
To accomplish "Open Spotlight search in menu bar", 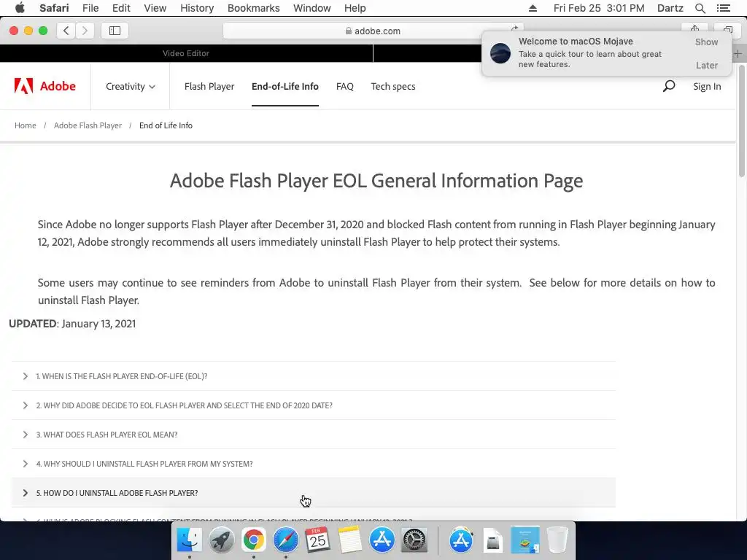I will click(700, 8).
